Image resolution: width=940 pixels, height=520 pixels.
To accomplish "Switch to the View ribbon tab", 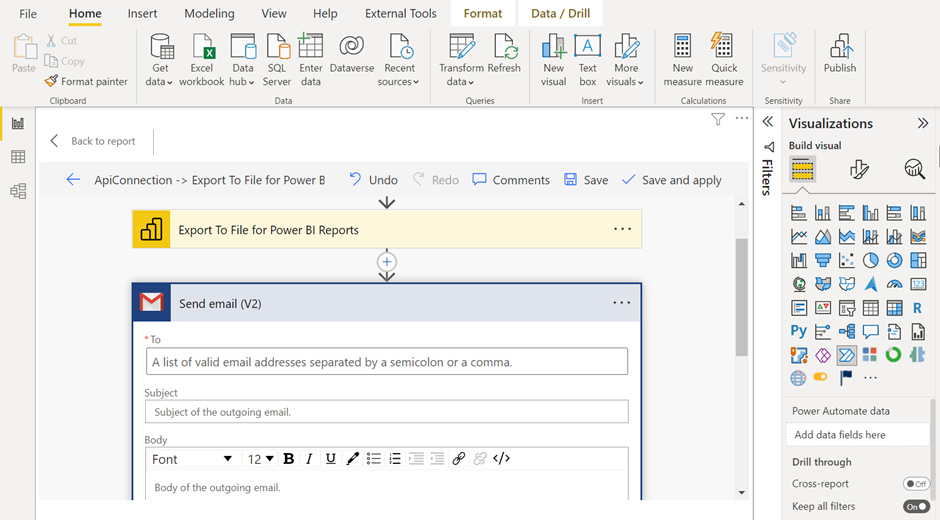I will pos(274,13).
